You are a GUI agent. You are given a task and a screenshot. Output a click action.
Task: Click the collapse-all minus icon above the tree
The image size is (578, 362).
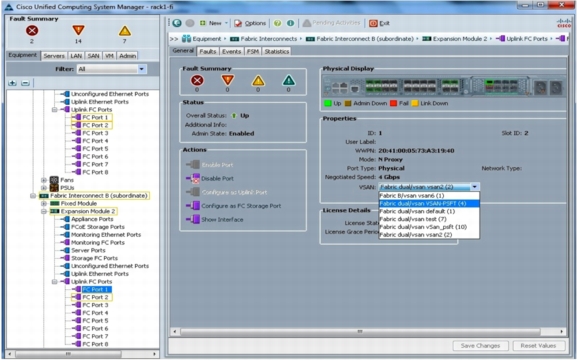click(25, 83)
